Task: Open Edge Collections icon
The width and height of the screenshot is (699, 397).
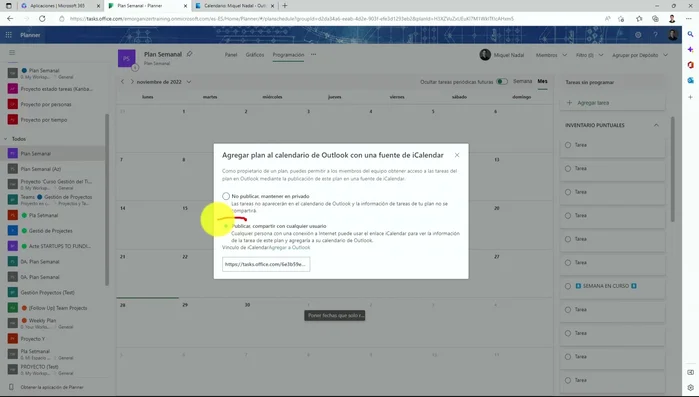Action: tap(655, 19)
